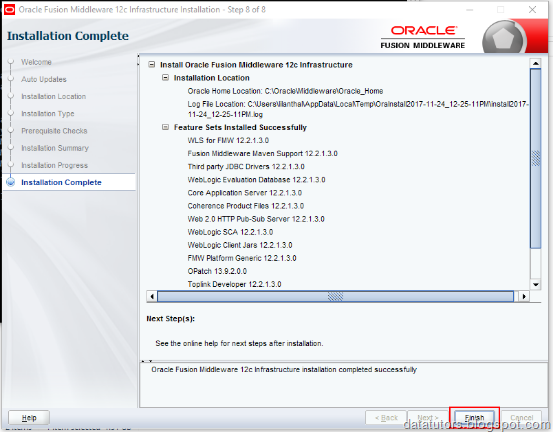Select the Installation Location sidebar step
554x433 pixels.
tap(53, 96)
